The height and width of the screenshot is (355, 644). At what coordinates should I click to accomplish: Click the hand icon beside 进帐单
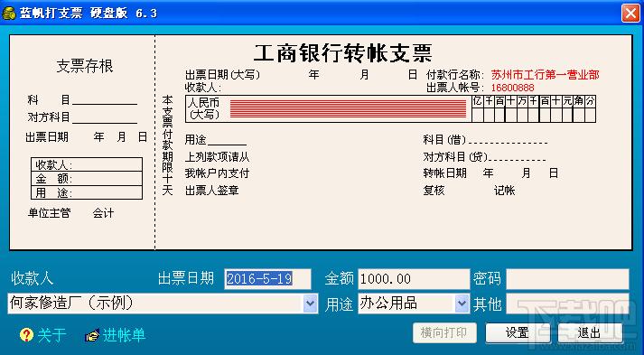pyautogui.click(x=92, y=335)
